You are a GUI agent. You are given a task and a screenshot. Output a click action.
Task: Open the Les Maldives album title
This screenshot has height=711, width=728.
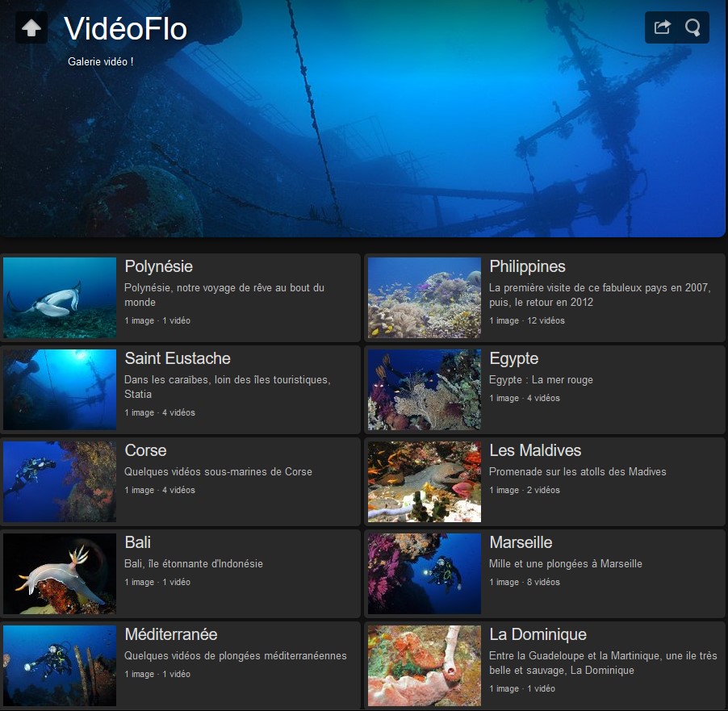point(535,450)
